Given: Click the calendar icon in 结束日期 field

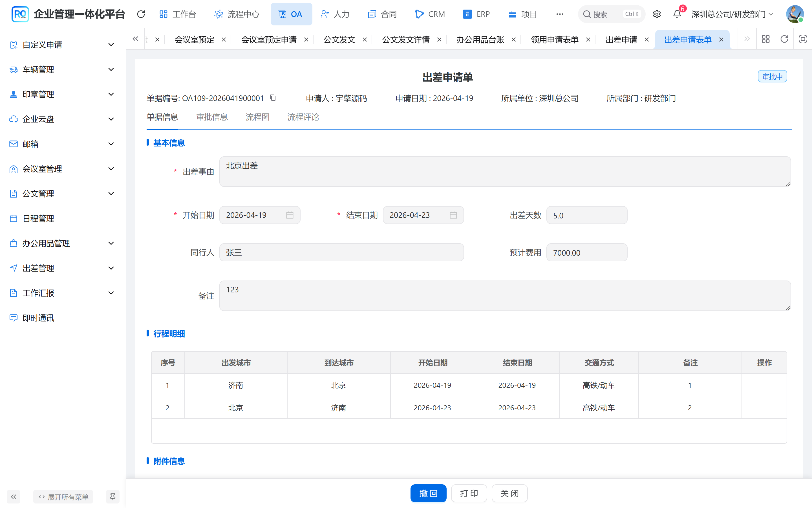Looking at the screenshot, I should (453, 215).
